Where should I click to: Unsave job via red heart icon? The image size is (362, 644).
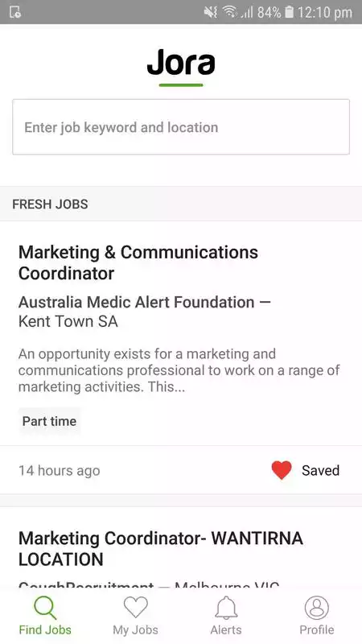click(282, 470)
